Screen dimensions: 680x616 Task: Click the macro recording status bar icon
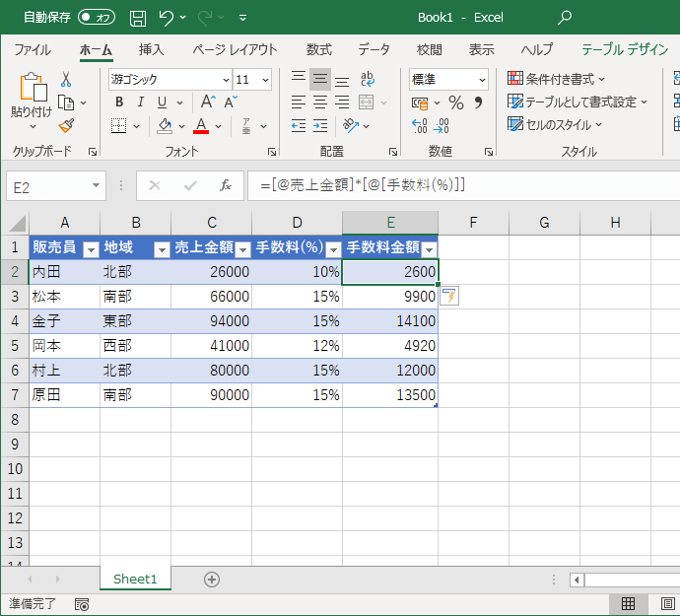tap(82, 604)
